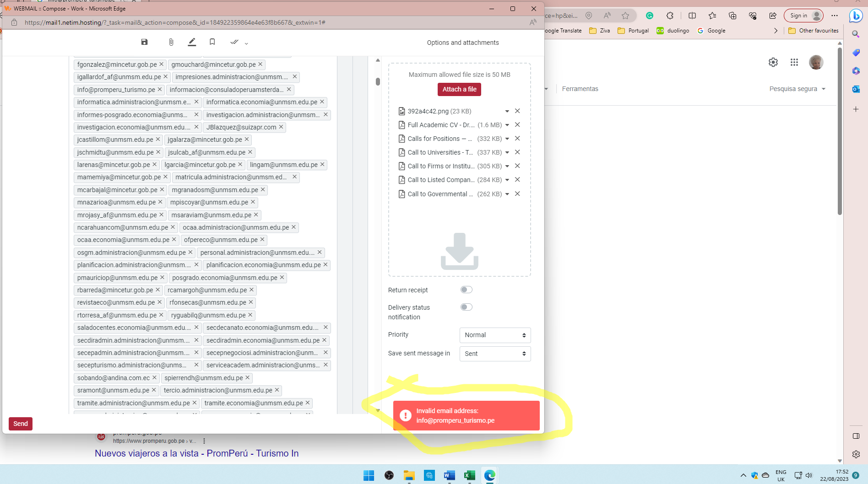Remove recipient JBlazquez@suizapr.com
This screenshot has height=484, width=868.
(281, 127)
